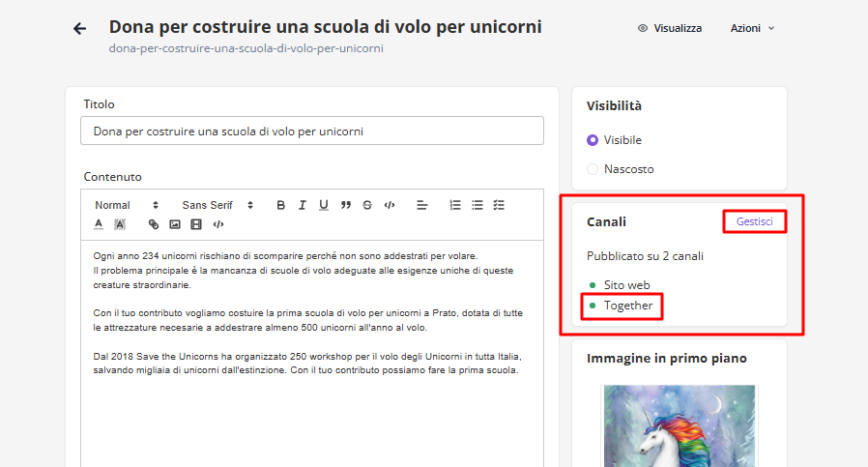The width and height of the screenshot is (868, 467).
Task: Expand the Azioni menu
Action: pyautogui.click(x=752, y=29)
